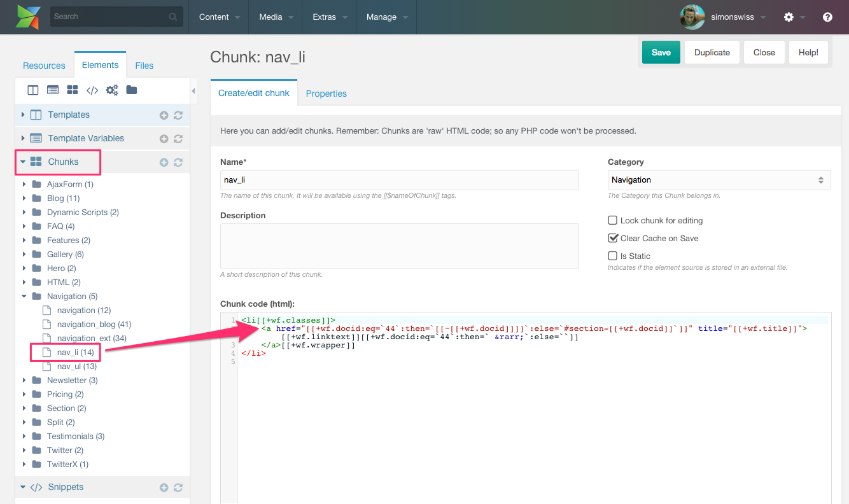Click the new snippet code icon
The height and width of the screenshot is (504, 849).
[x=92, y=90]
